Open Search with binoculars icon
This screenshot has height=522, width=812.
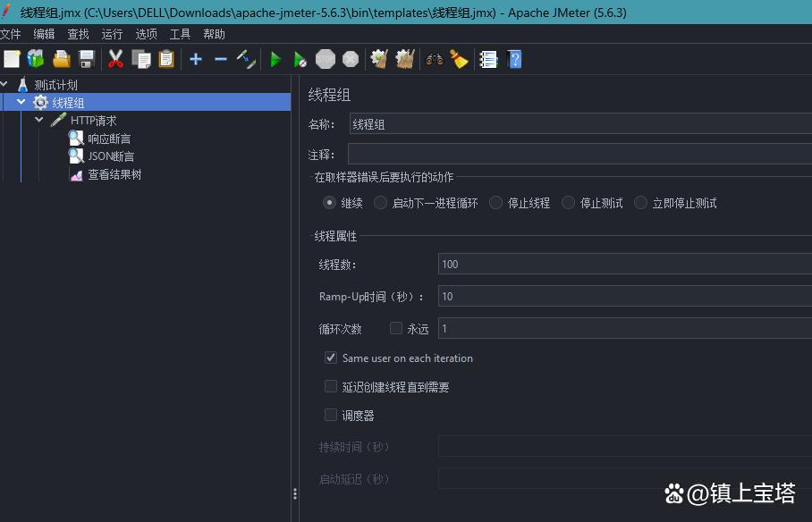(434, 59)
